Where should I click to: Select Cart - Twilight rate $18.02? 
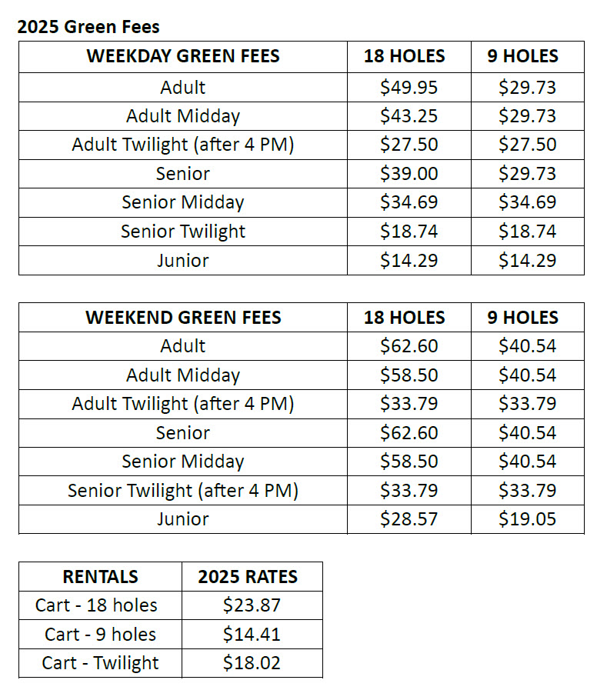point(252,663)
